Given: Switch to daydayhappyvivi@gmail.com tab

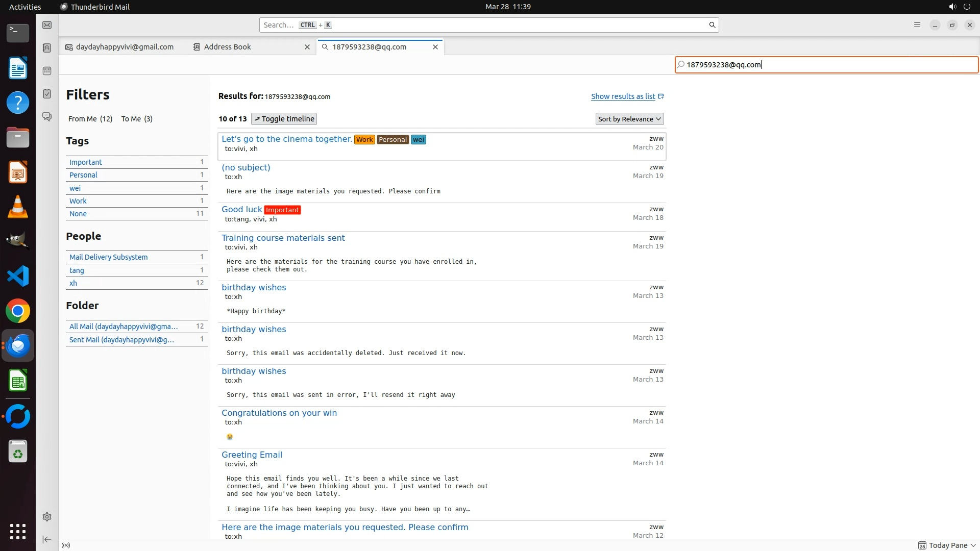Looking at the screenshot, I should tap(125, 47).
